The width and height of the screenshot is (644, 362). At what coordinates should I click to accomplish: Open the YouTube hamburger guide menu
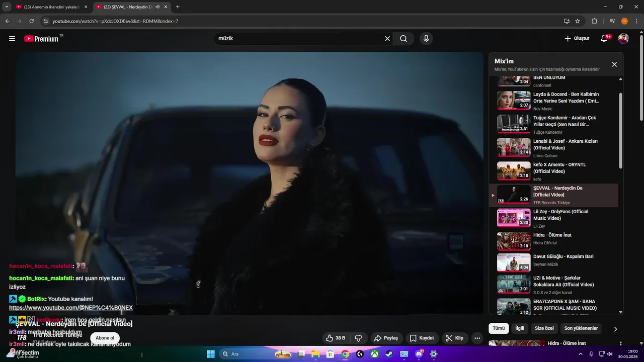12,39
